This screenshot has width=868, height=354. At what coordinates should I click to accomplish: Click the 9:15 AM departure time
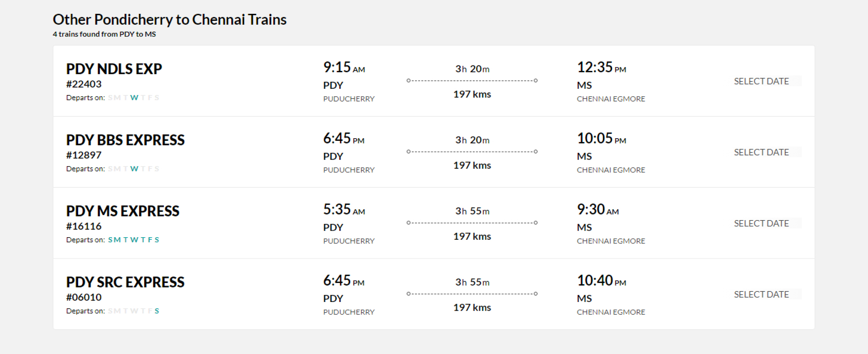point(344,67)
